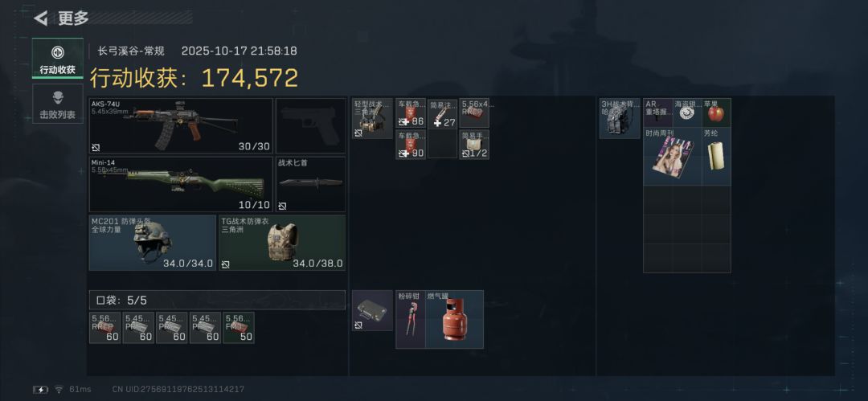This screenshot has height=401, width=868.
Task: Select the 战术匕首 knife slot
Action: [310, 184]
